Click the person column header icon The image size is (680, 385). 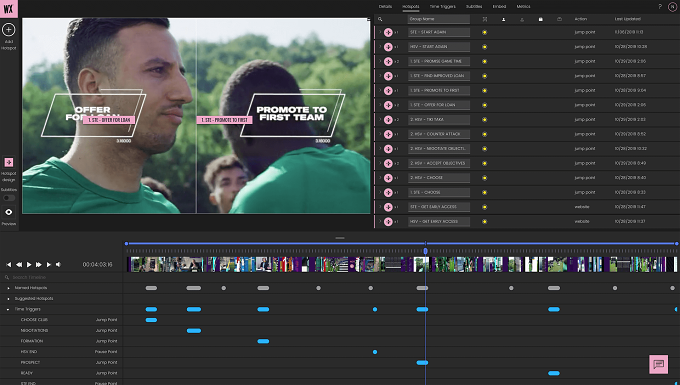point(503,19)
